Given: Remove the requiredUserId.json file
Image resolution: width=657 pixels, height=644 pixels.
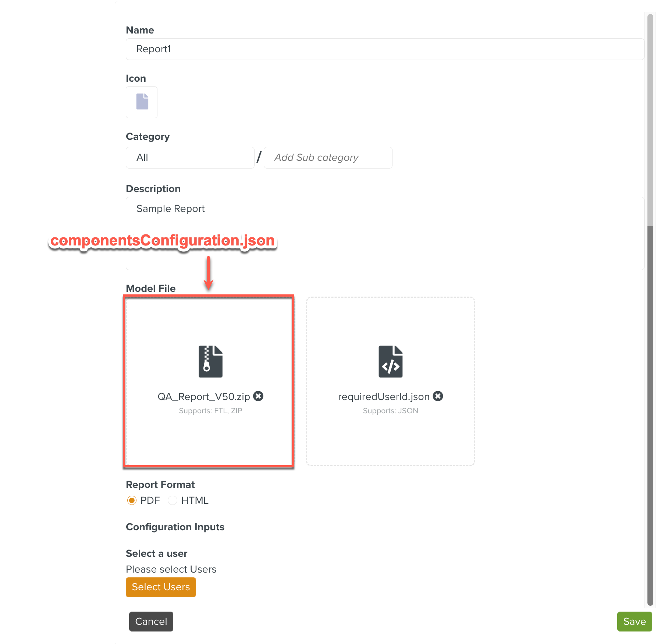Looking at the screenshot, I should click(x=438, y=396).
